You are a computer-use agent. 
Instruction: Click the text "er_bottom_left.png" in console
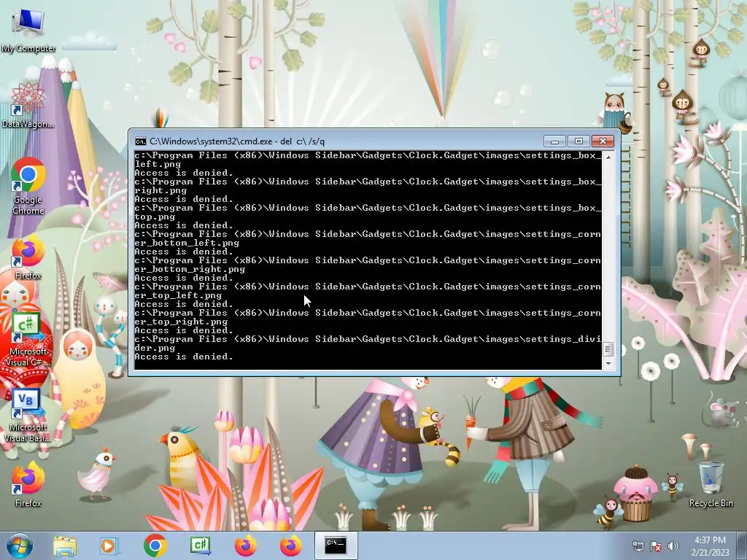[x=187, y=243]
